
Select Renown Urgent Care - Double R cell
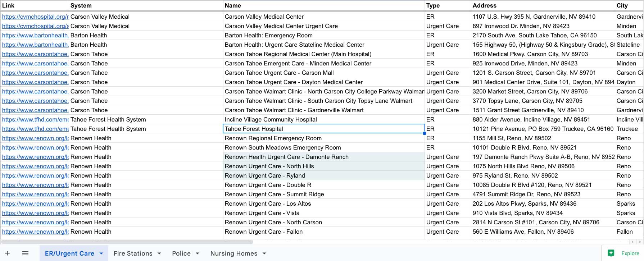[x=324, y=185]
